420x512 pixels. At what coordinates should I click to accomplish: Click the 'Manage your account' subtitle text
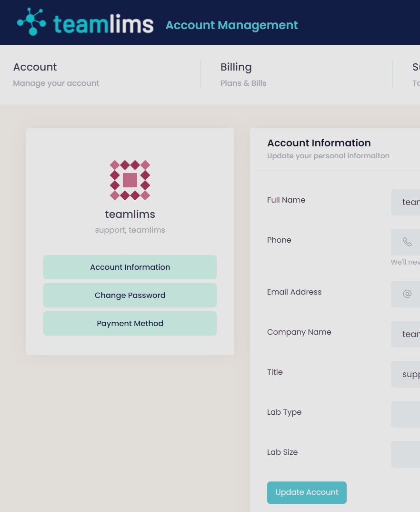(x=56, y=83)
